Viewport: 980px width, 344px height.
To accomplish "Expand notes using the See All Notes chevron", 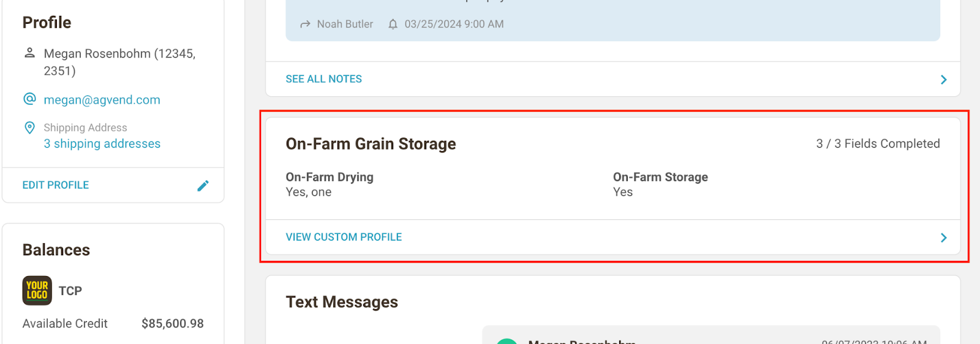I will (943, 80).
